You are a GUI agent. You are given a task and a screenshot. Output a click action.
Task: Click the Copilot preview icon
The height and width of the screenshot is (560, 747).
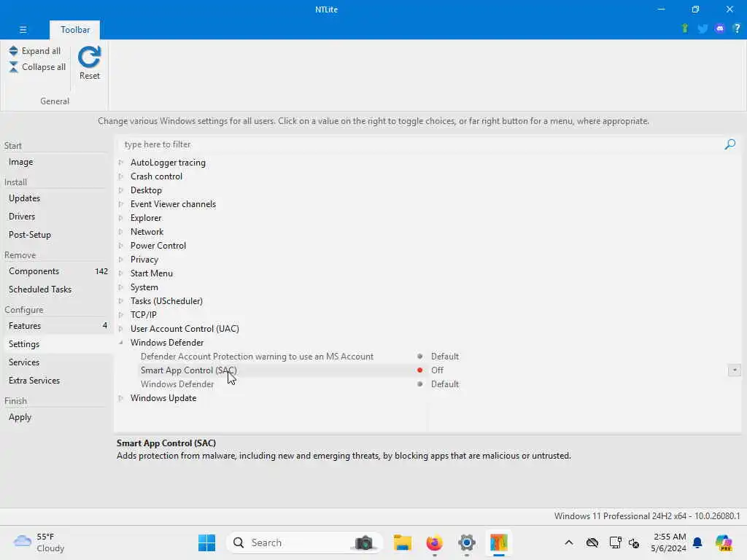[x=723, y=542]
